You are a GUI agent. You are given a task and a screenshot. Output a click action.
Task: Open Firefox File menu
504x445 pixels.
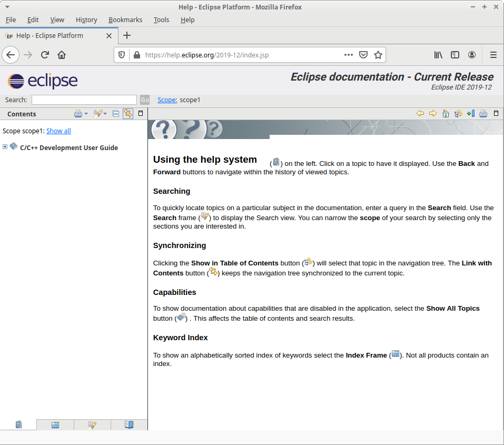[x=11, y=20]
